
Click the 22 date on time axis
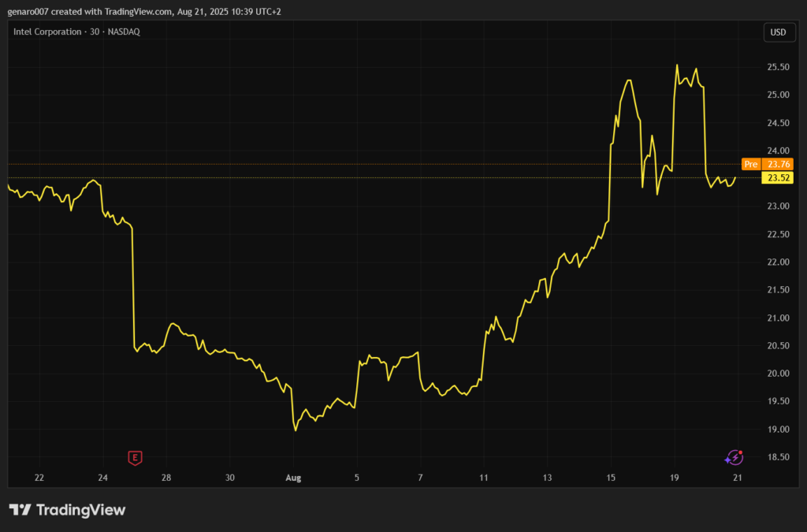(39, 478)
